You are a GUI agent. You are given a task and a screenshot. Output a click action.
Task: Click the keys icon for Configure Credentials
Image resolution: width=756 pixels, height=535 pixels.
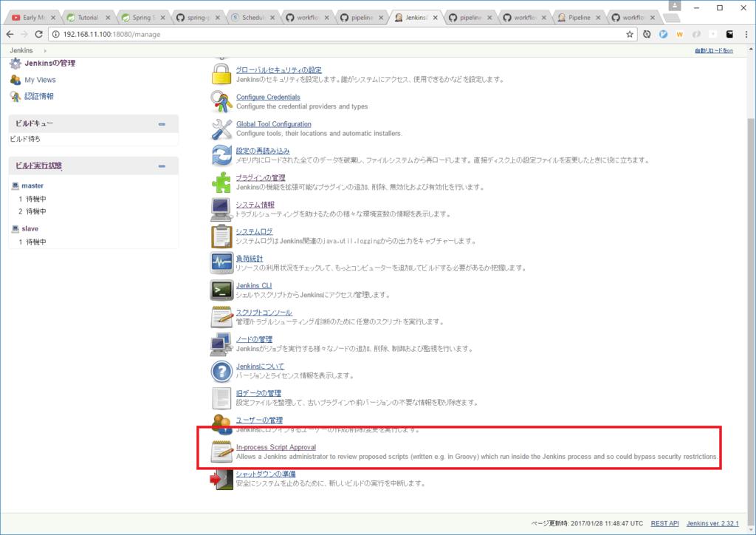[x=221, y=101]
